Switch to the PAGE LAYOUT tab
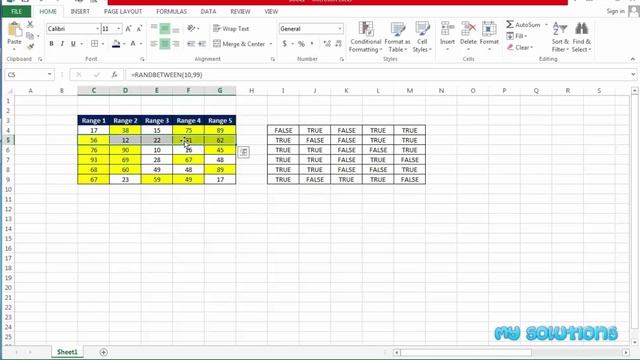The width and height of the screenshot is (640, 360). 123,11
